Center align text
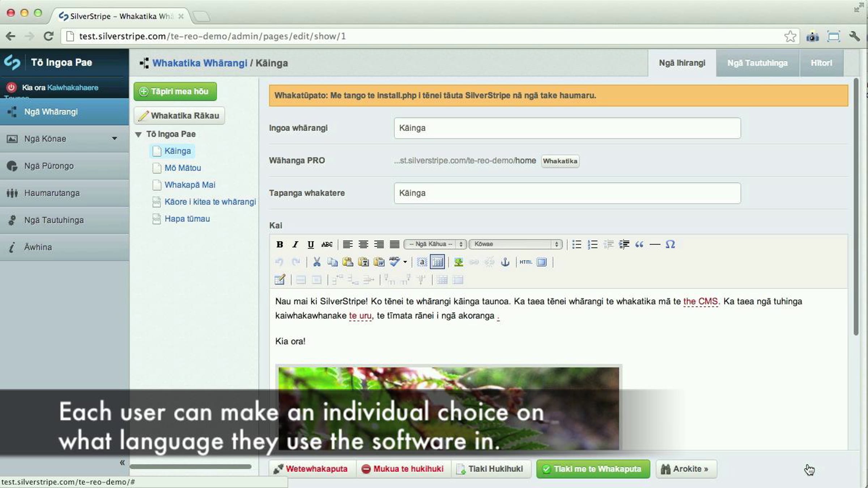This screenshot has width=868, height=488. [363, 244]
